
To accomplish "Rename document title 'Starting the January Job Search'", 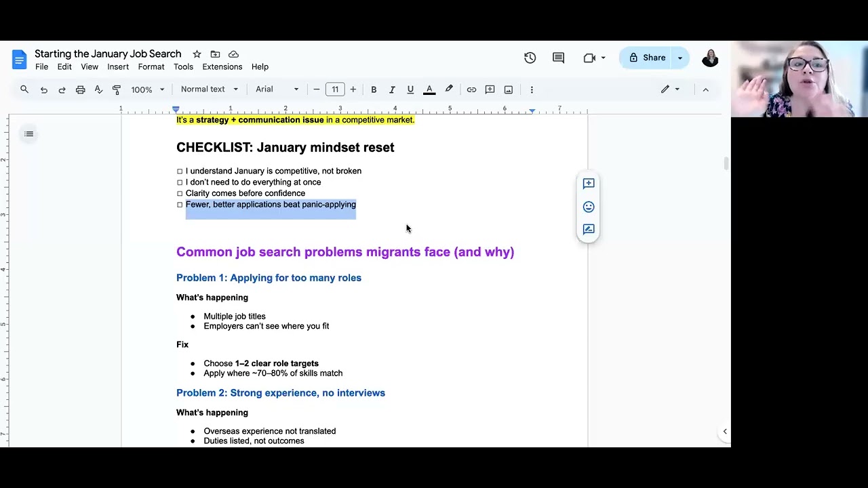I will pos(108,54).
